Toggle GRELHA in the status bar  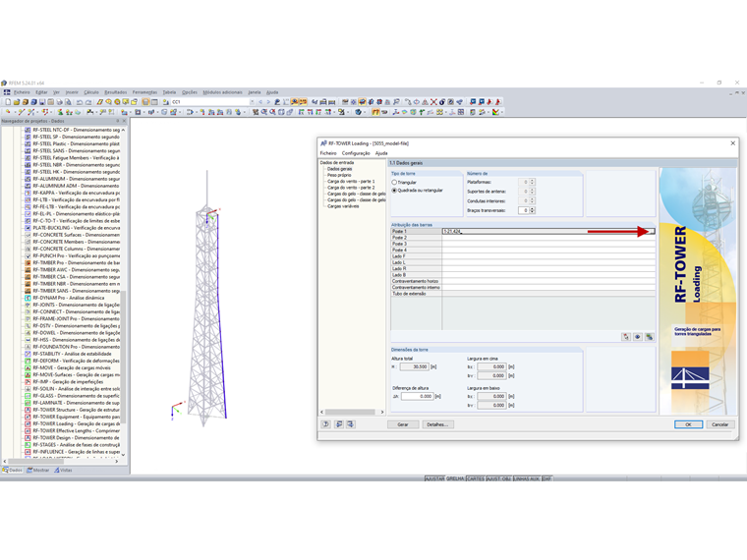455,478
